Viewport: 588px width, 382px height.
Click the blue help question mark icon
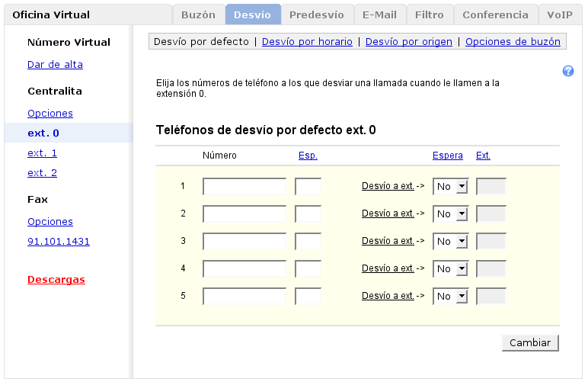pyautogui.click(x=567, y=71)
